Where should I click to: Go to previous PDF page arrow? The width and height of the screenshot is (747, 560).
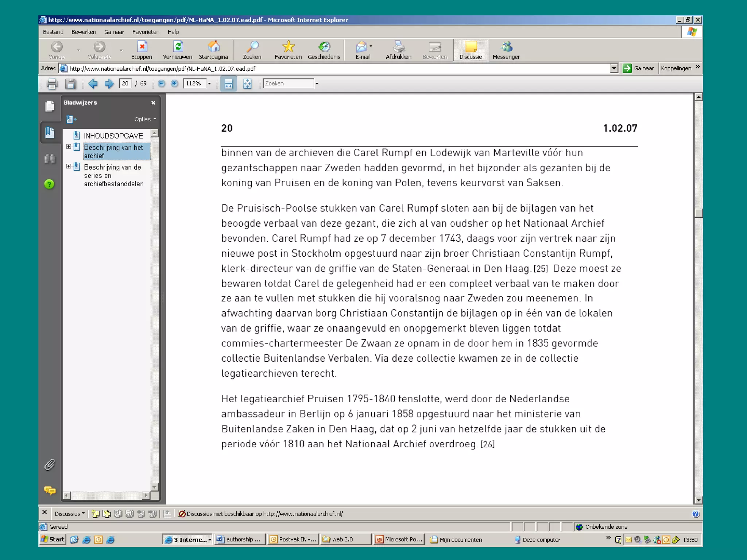coord(93,83)
